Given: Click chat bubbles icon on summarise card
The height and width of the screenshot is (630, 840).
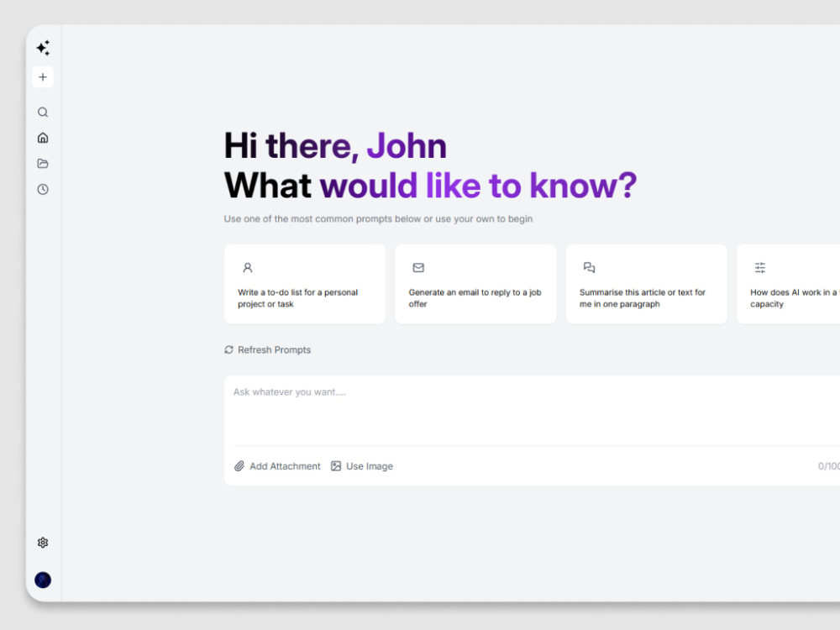Looking at the screenshot, I should (x=590, y=267).
